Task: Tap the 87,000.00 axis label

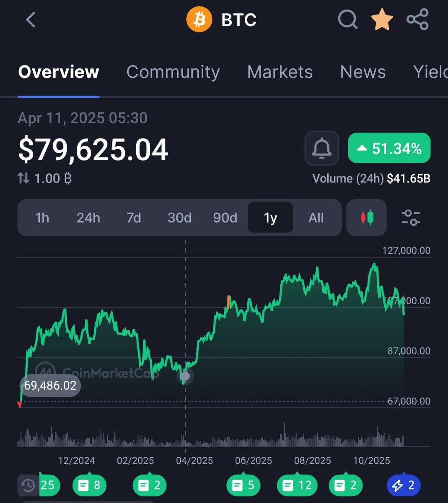Action: pyautogui.click(x=409, y=351)
